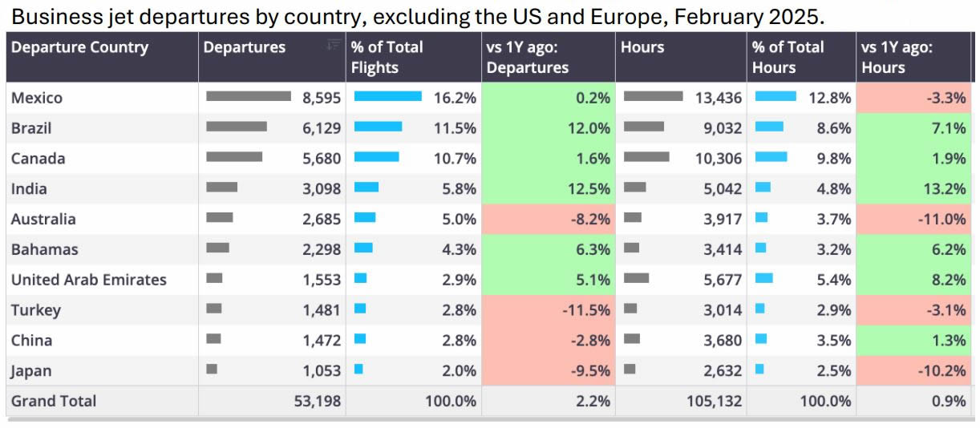
Task: Select the United Arab Emirates row
Action: [89, 280]
